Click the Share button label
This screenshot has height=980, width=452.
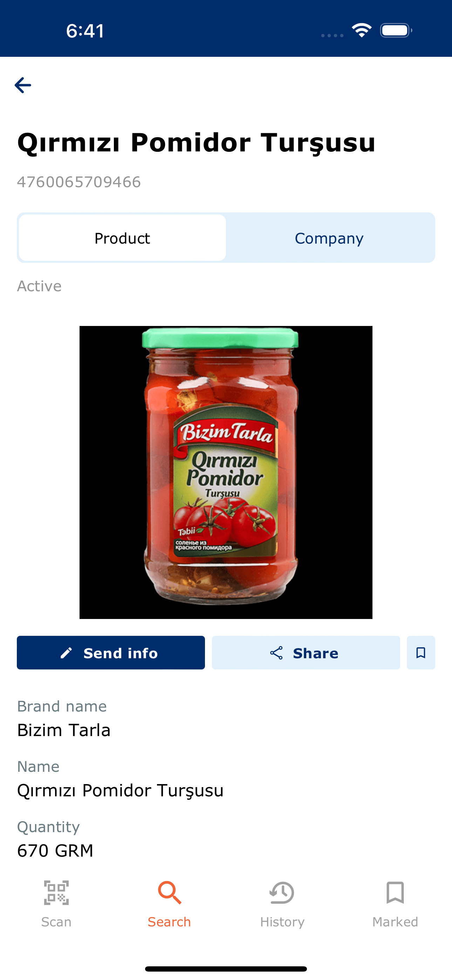tap(315, 653)
